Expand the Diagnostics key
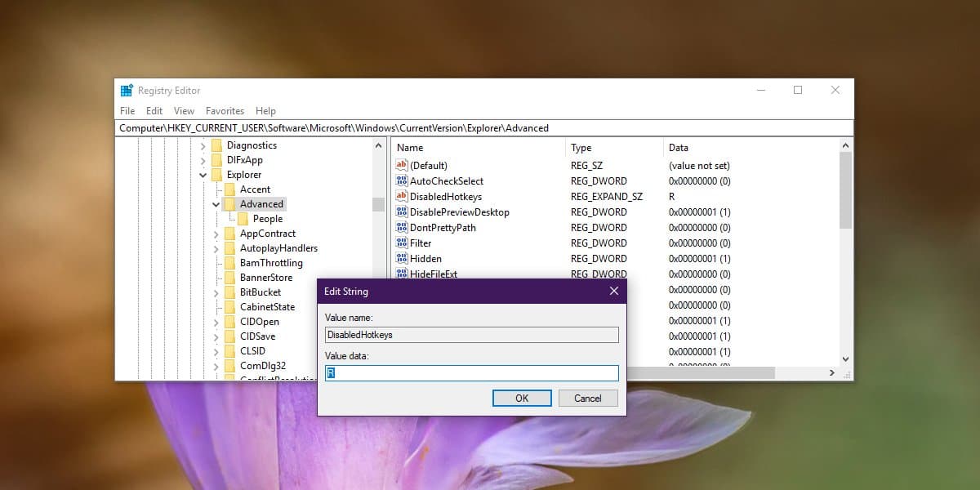This screenshot has width=980, height=490. coord(203,145)
